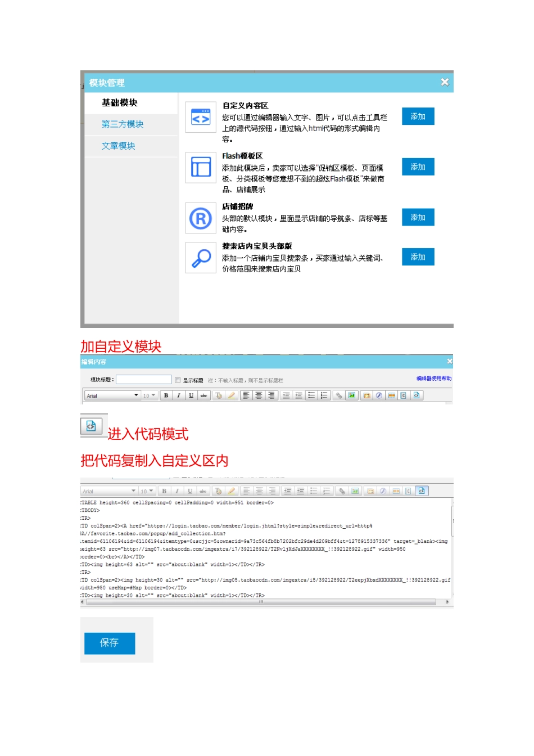Add the 搜索店内宝贝头部版 module
The image size is (534, 756).
418,257
